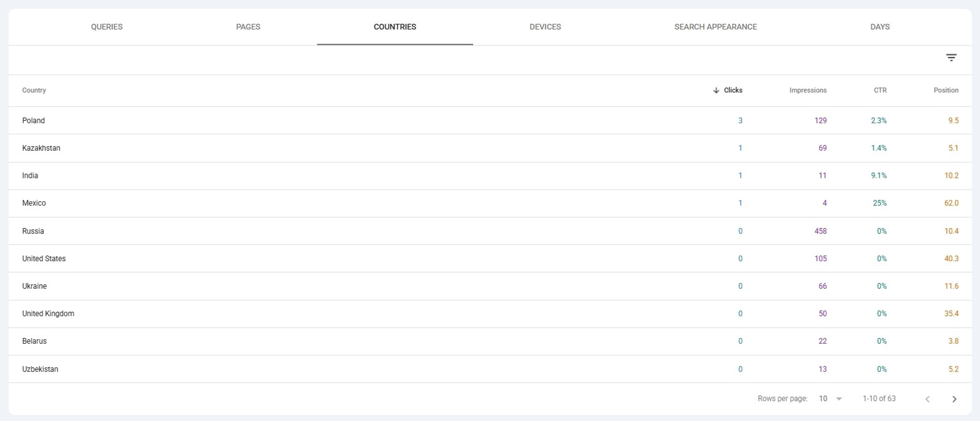Sort by Clicks column arrow

click(x=716, y=90)
